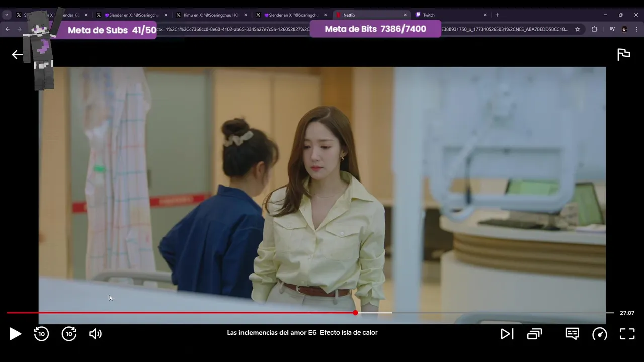This screenshot has width=644, height=362.
Task: Click the back arrow in the Netflix player
Action: [x=17, y=55]
